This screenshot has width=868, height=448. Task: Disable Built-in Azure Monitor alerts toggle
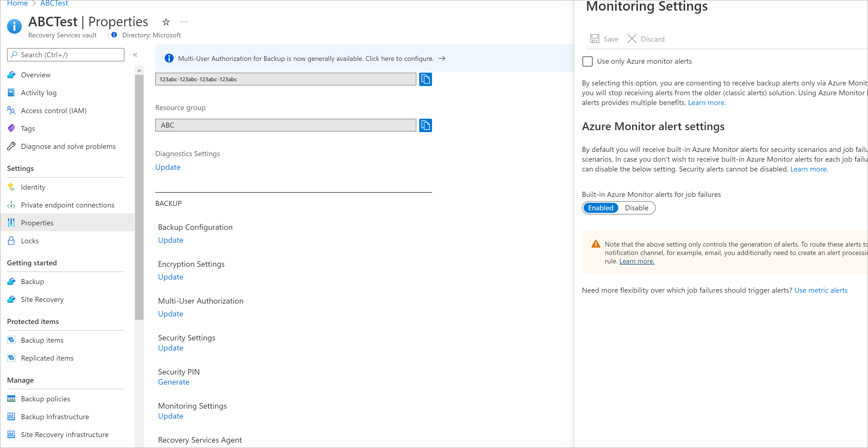tap(636, 208)
